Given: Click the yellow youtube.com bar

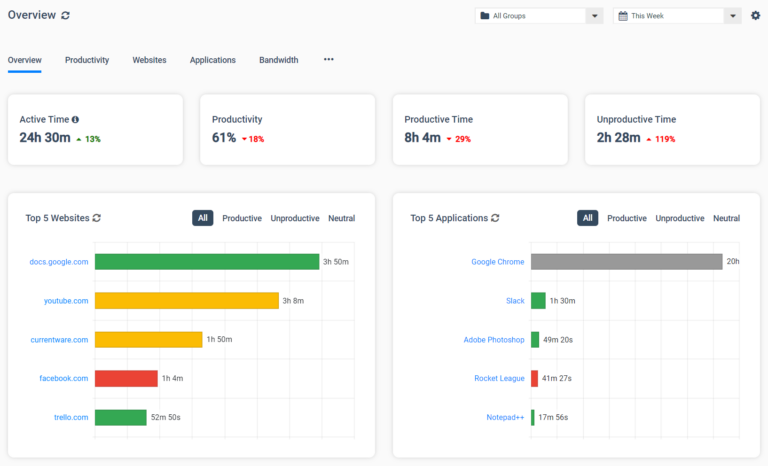Looking at the screenshot, I should (x=187, y=300).
